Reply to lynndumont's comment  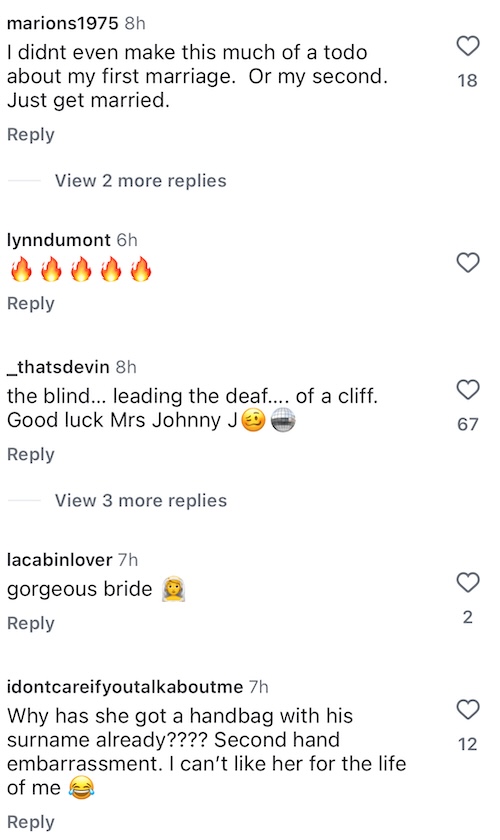(x=31, y=303)
